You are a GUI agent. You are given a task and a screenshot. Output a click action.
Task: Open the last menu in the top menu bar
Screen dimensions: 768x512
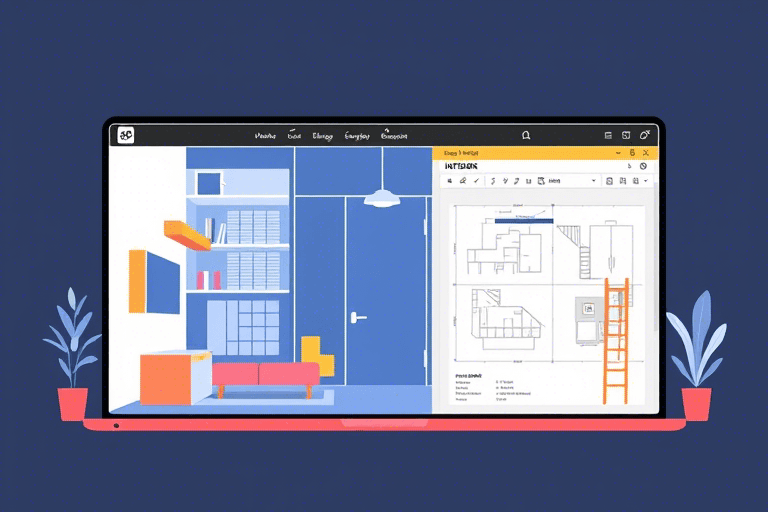click(x=394, y=136)
